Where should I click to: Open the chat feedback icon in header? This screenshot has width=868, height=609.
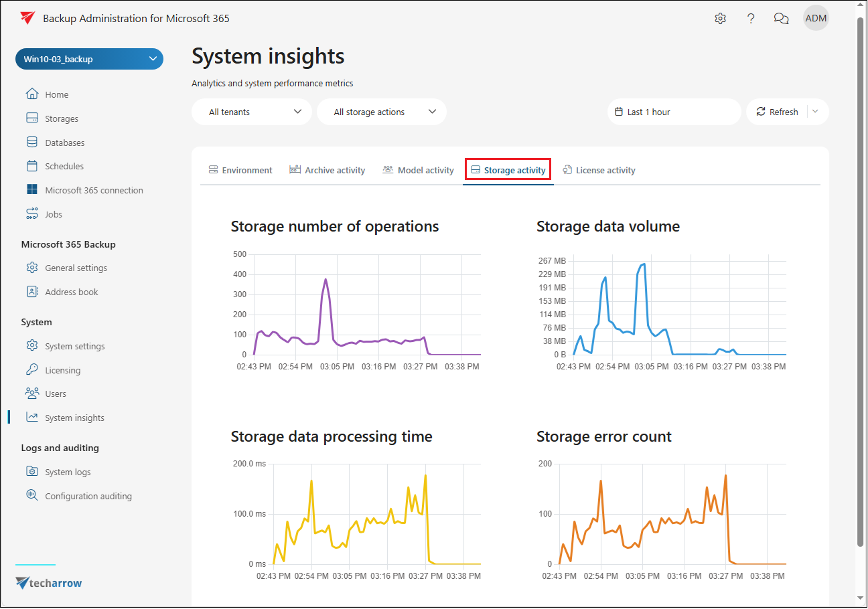click(781, 19)
